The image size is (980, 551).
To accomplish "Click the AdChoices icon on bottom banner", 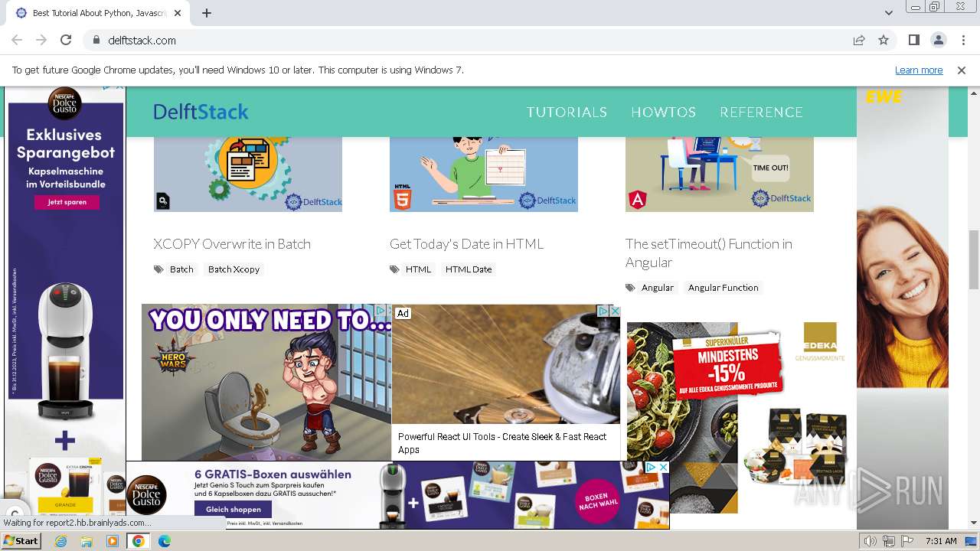I will pos(651,467).
